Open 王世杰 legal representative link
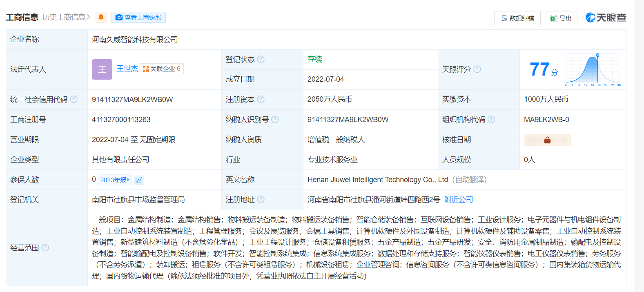The height and width of the screenshot is (292, 644). tap(127, 69)
